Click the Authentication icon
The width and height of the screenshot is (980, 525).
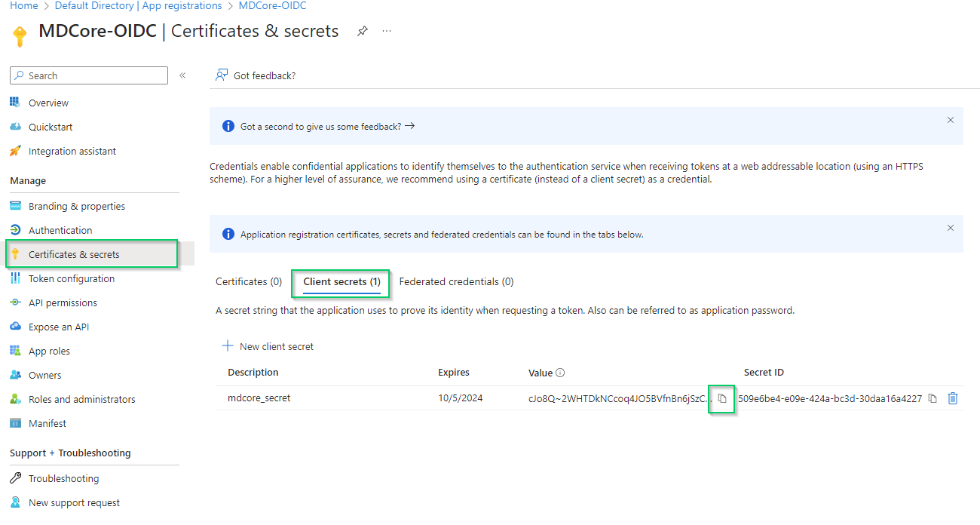(x=15, y=230)
